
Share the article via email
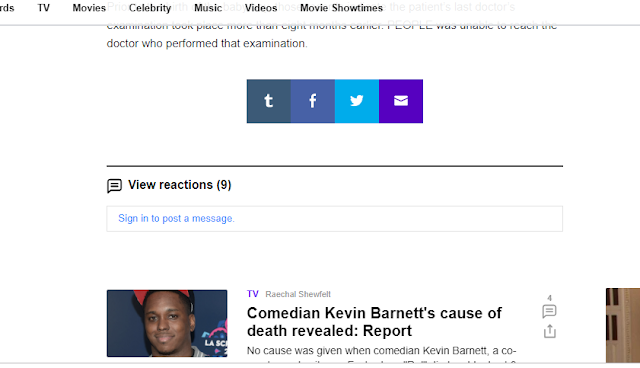pos(401,101)
